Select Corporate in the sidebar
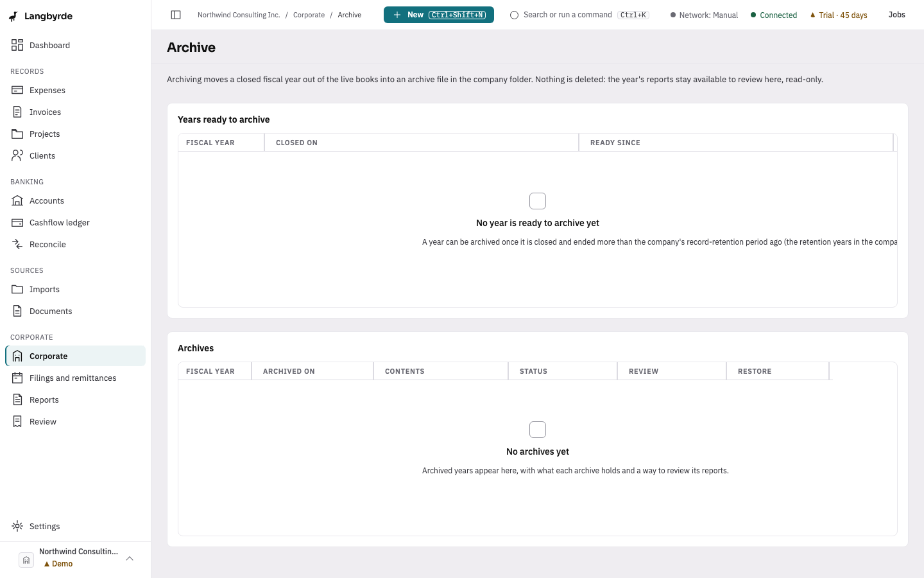This screenshot has width=924, height=578. click(x=75, y=356)
